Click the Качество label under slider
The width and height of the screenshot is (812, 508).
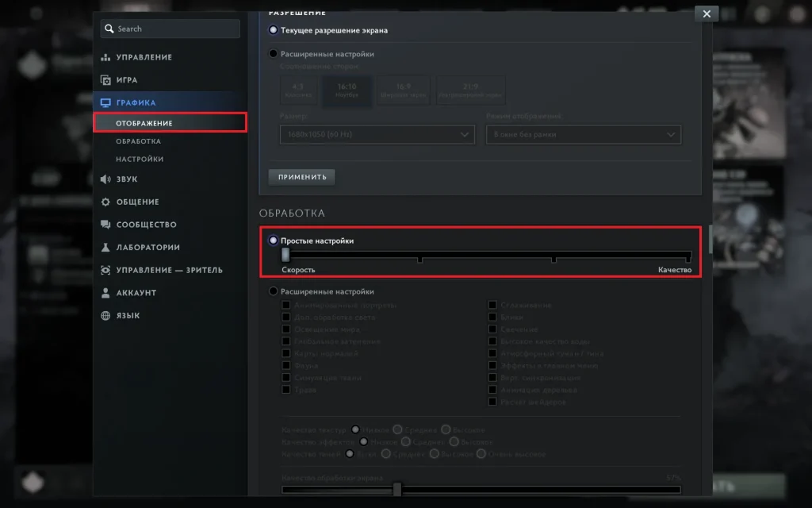tap(675, 270)
